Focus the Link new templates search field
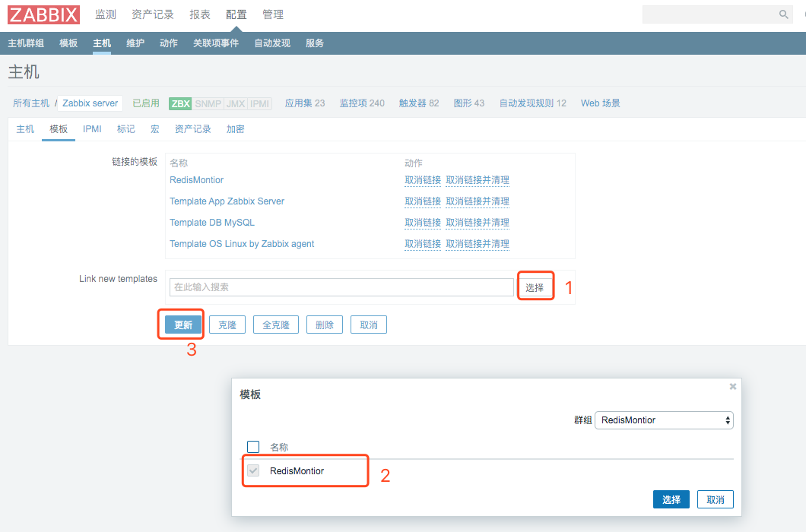The height and width of the screenshot is (532, 806). click(341, 287)
